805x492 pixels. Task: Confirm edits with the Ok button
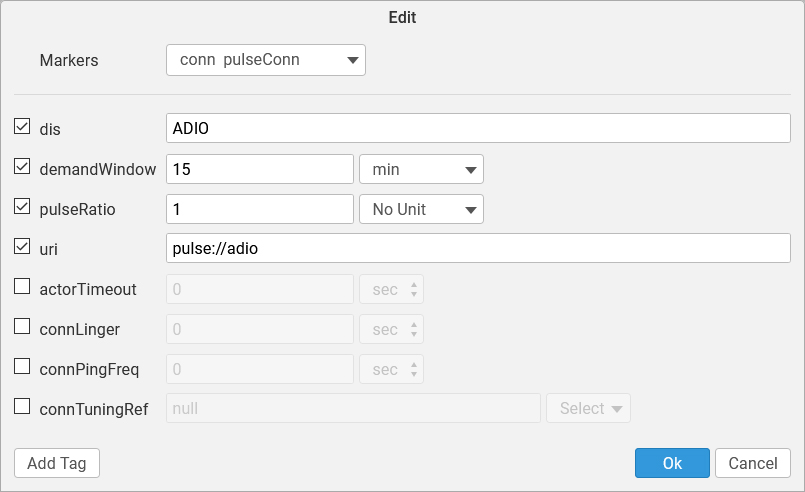pos(672,463)
